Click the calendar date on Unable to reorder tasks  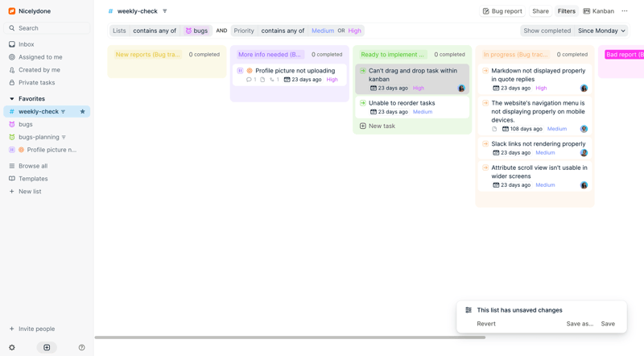[389, 112]
